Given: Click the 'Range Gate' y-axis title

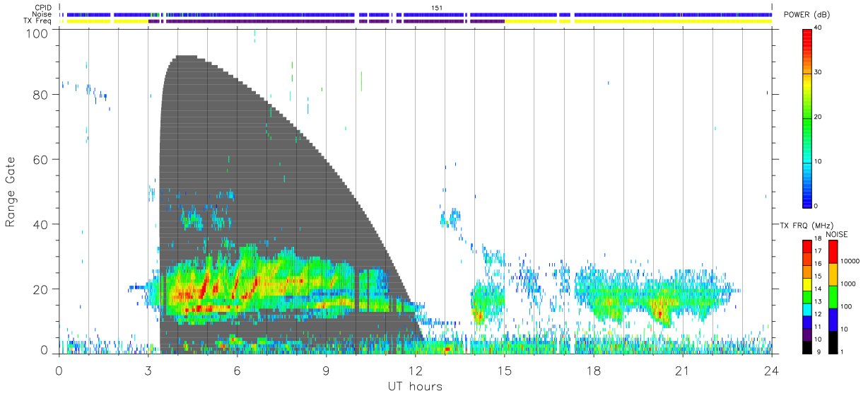Looking at the screenshot, I should click(11, 192).
